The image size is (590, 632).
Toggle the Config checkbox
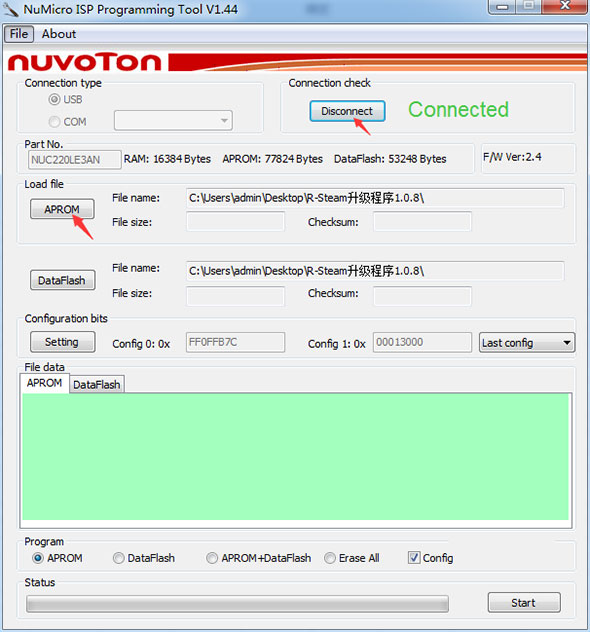pyautogui.click(x=414, y=557)
